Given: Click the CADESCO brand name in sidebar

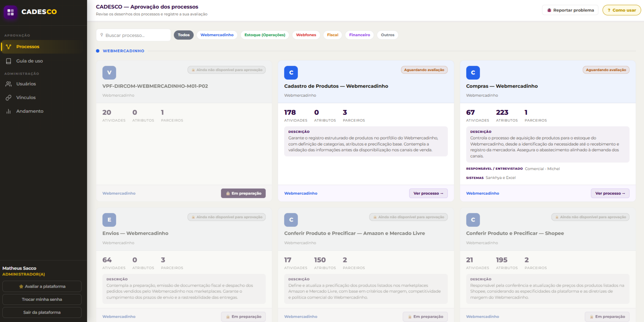Looking at the screenshot, I should 39,12.
